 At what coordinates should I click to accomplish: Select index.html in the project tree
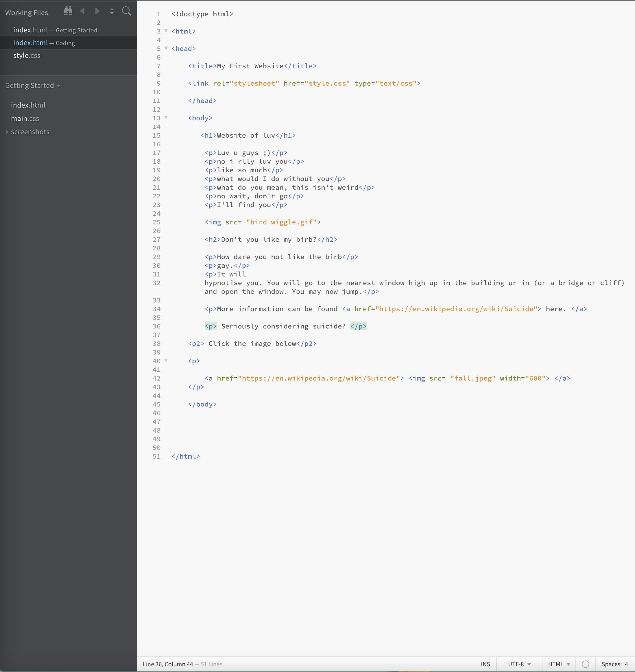click(x=28, y=105)
